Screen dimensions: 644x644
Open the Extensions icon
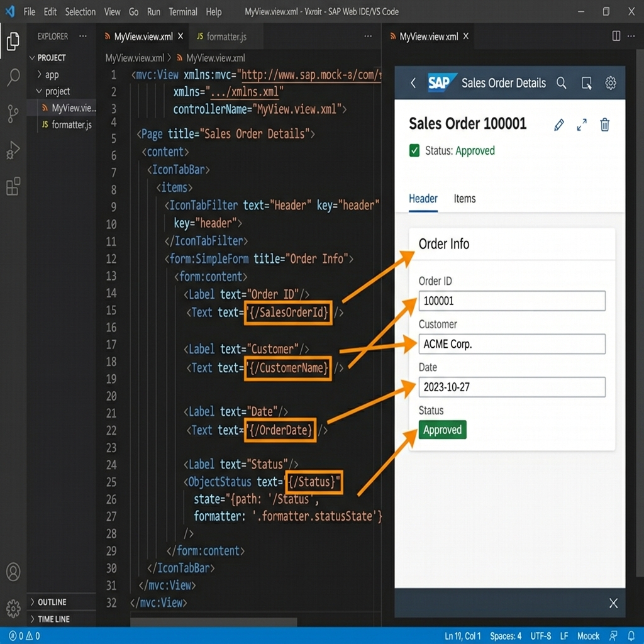click(x=13, y=186)
